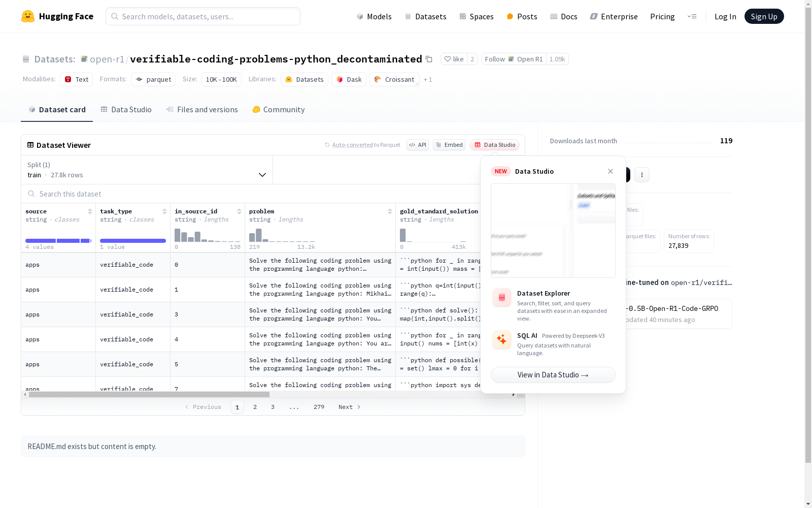Click View in Data Studio button
This screenshot has width=812, height=508.
(553, 375)
